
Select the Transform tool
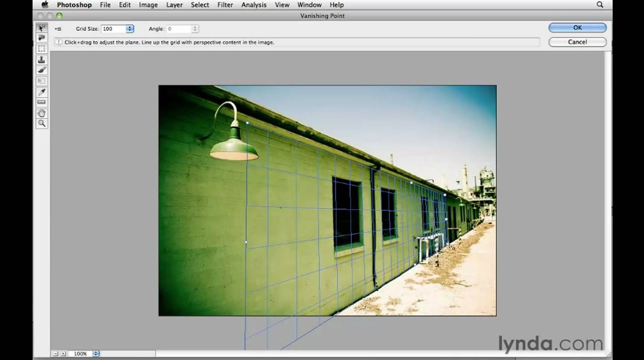click(42, 81)
